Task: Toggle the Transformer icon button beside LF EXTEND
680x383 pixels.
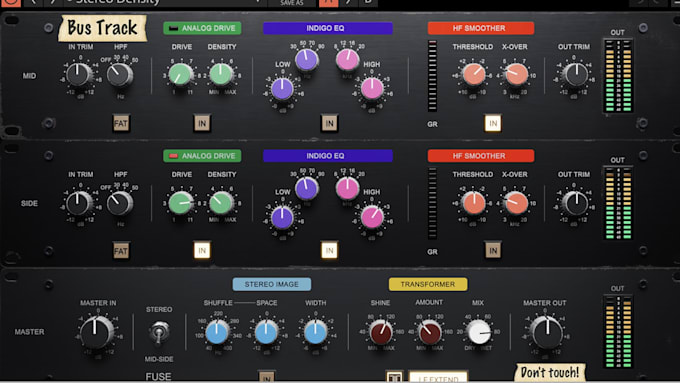Action: [x=394, y=377]
